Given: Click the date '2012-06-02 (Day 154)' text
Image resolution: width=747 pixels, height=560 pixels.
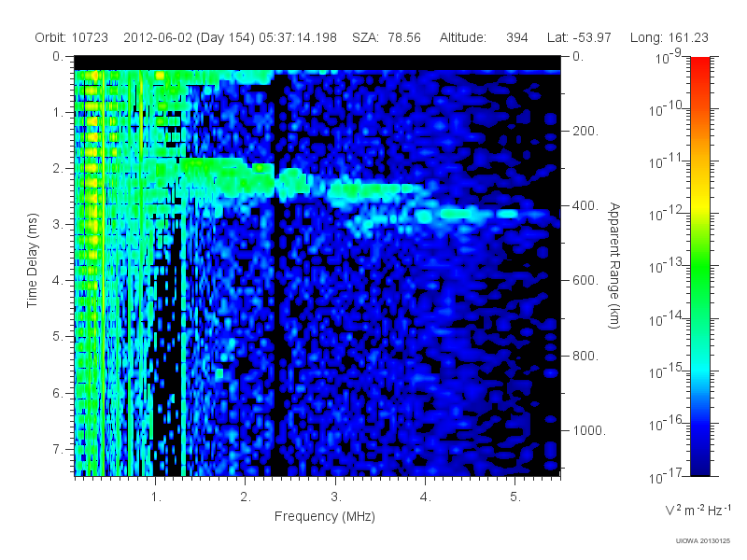Looking at the screenshot, I should click(190, 37).
